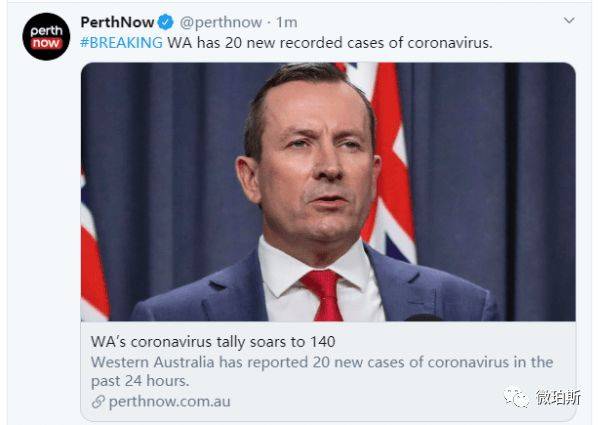
Task: Click the Chinese watermark text 微珀斯
Action: (x=558, y=398)
